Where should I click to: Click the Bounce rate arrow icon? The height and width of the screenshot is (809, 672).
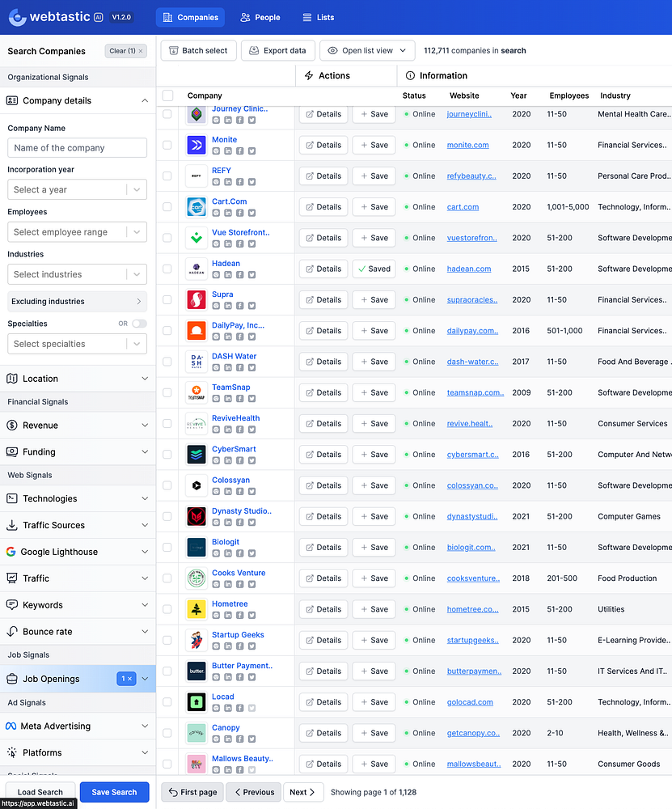12,632
